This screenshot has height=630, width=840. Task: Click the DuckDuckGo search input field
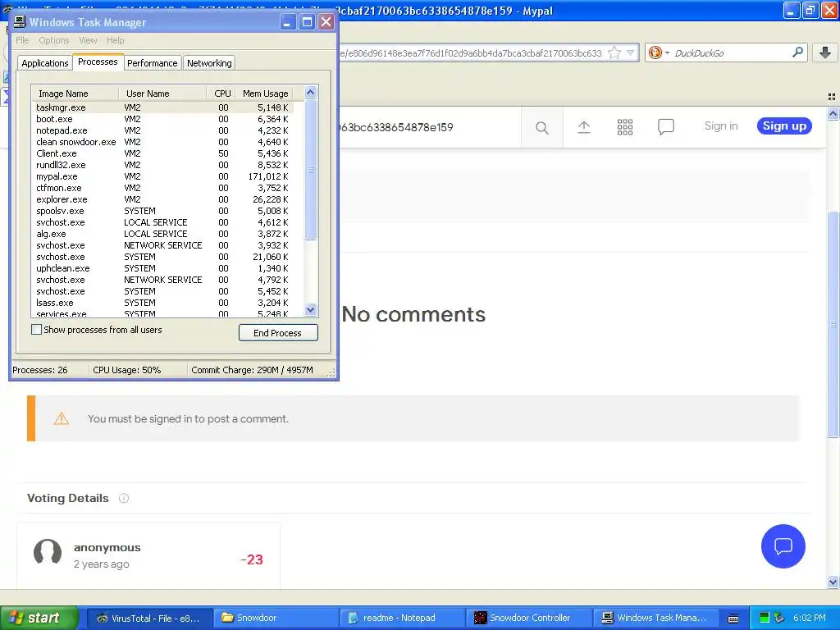731,53
